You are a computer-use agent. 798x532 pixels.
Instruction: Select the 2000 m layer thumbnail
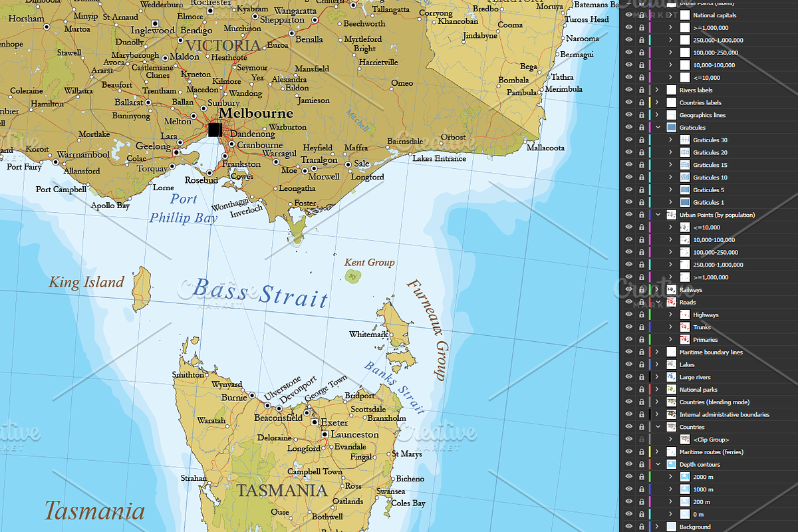tap(685, 477)
